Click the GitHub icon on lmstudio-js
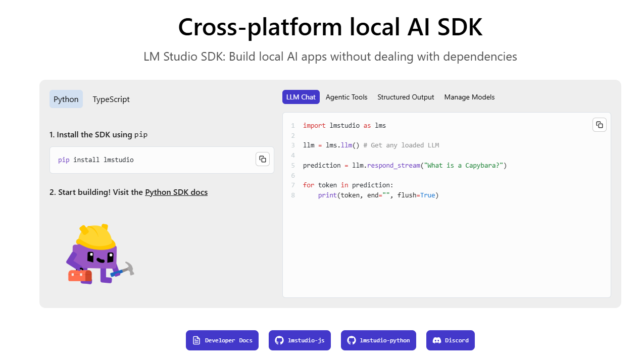644x359 pixels. 279,340
